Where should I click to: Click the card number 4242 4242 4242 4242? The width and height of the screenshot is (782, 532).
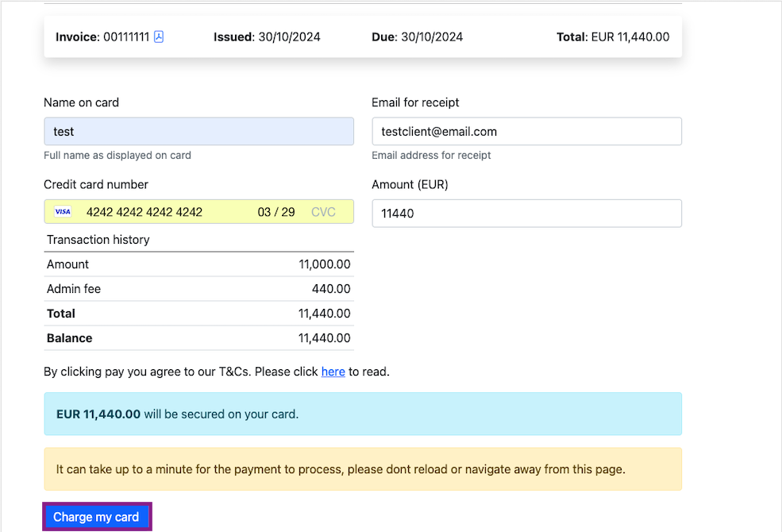click(x=144, y=212)
